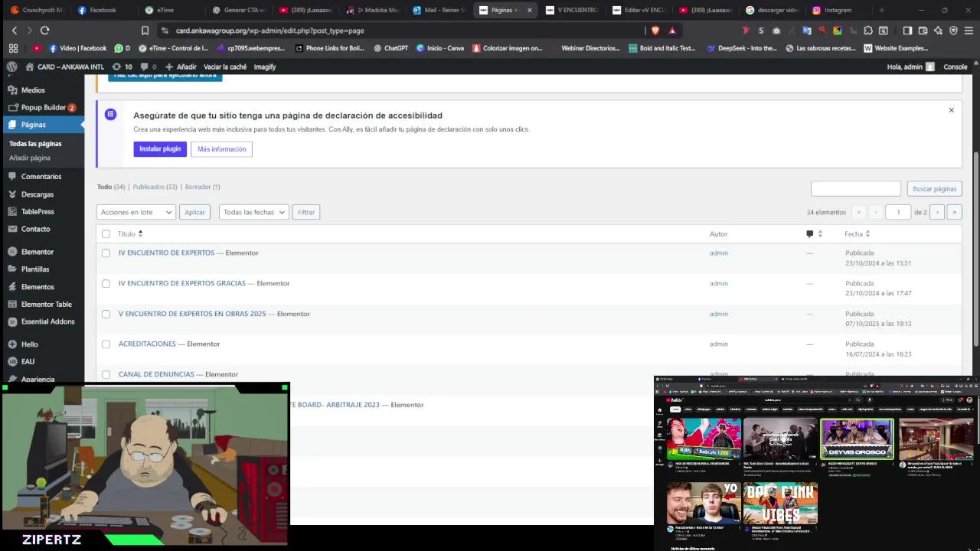Open a new browser tab with plus
The image size is (980, 551).
pyautogui.click(x=881, y=10)
